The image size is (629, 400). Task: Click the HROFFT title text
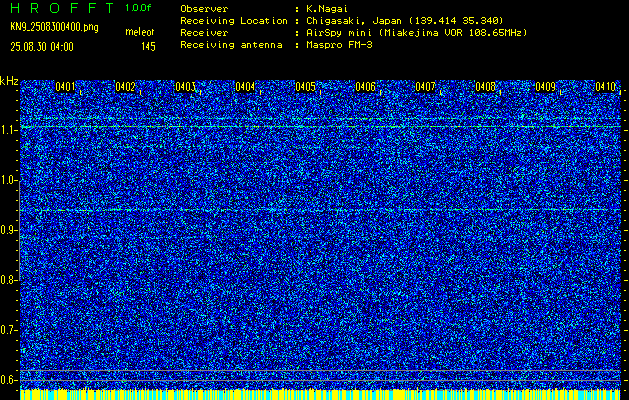[x=62, y=8]
